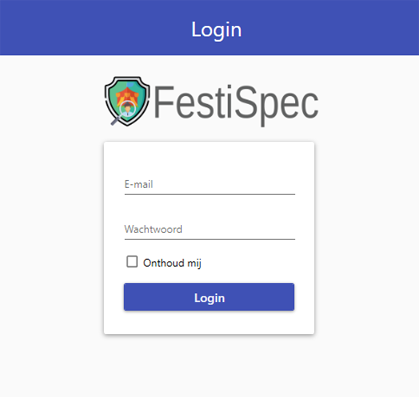419x397 pixels.
Task: Click the Login text on the button
Action: 209,298
